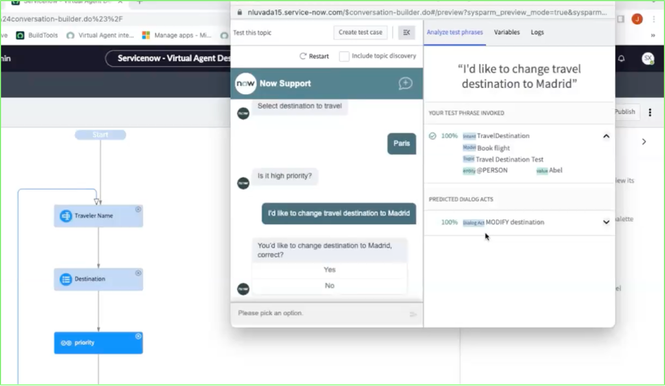The image size is (665, 386).
Task: Click the 'Is it high priority?' bot message
Action: [285, 176]
